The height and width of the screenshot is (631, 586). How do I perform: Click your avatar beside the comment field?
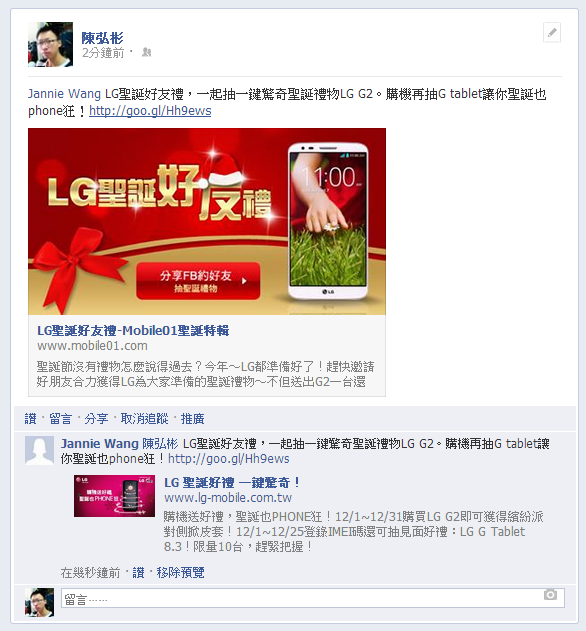click(39, 602)
